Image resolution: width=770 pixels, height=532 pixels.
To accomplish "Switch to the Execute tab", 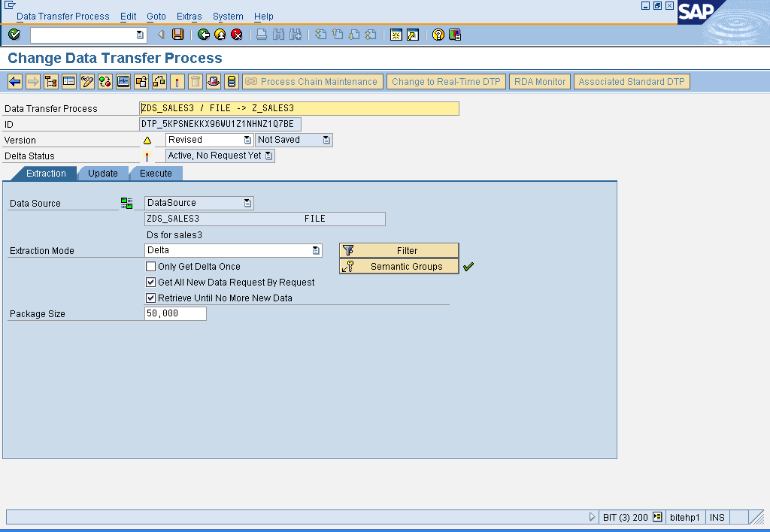I will [x=156, y=174].
